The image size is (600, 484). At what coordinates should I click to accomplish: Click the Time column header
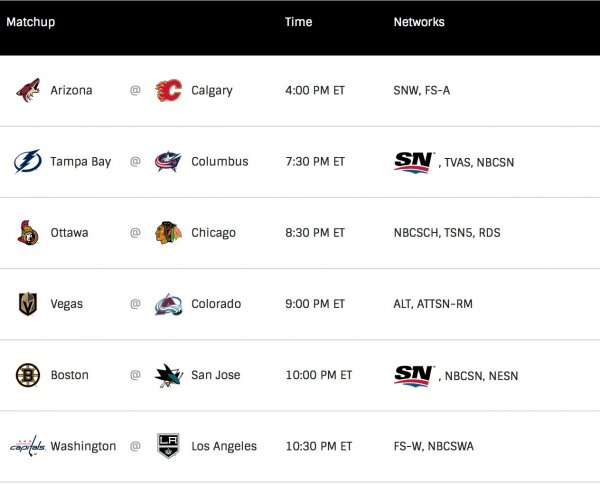click(298, 22)
